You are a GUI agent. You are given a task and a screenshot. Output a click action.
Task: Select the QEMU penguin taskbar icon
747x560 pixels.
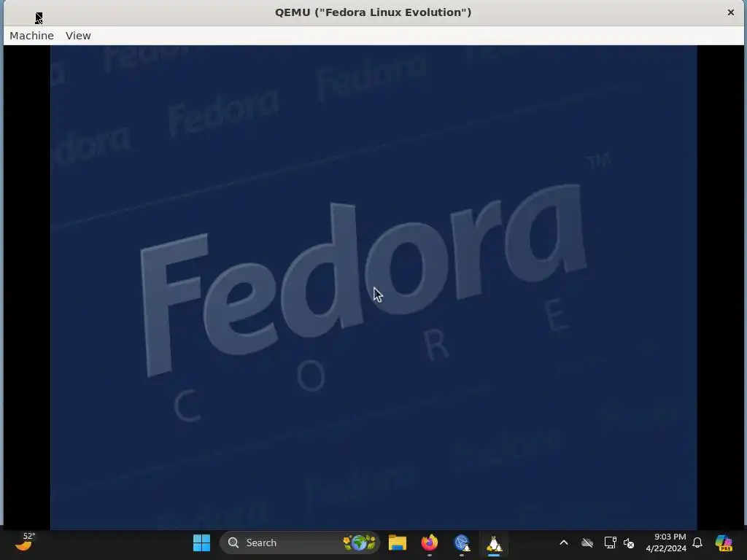point(494,542)
